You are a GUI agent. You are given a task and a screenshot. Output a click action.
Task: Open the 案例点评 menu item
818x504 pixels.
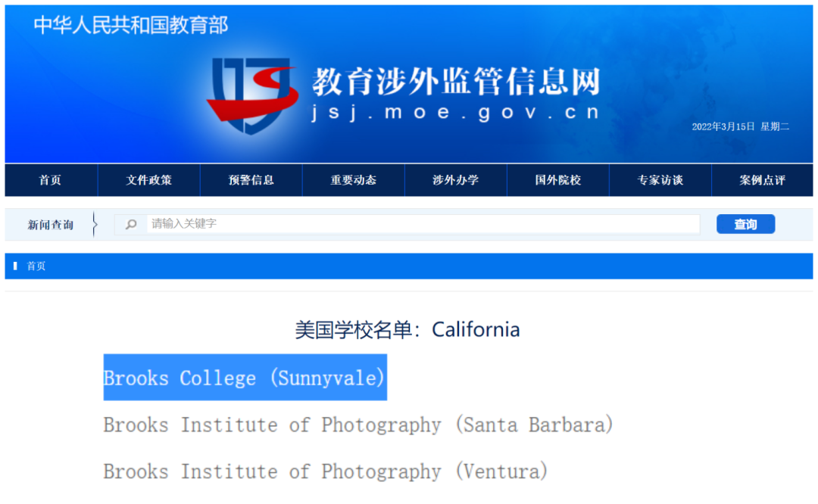click(x=762, y=180)
